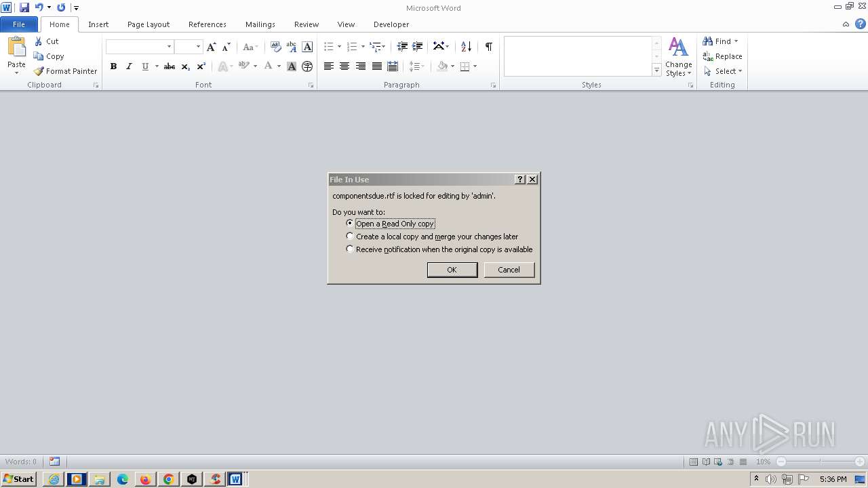Toggle Bold formatting
The height and width of the screenshot is (488, 868).
coord(113,66)
